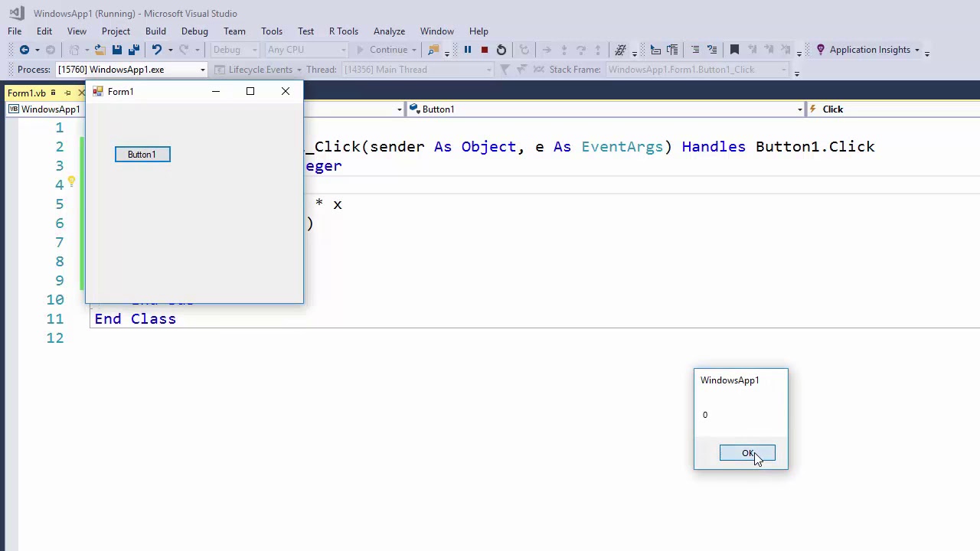Open the Analyze menu
Screen dimensions: 980x551
pyautogui.click(x=389, y=31)
